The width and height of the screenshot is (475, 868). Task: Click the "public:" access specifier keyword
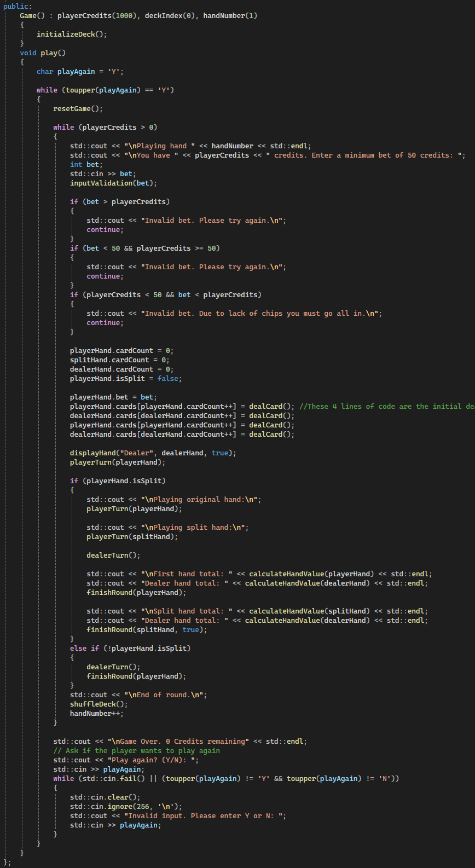[x=18, y=6]
